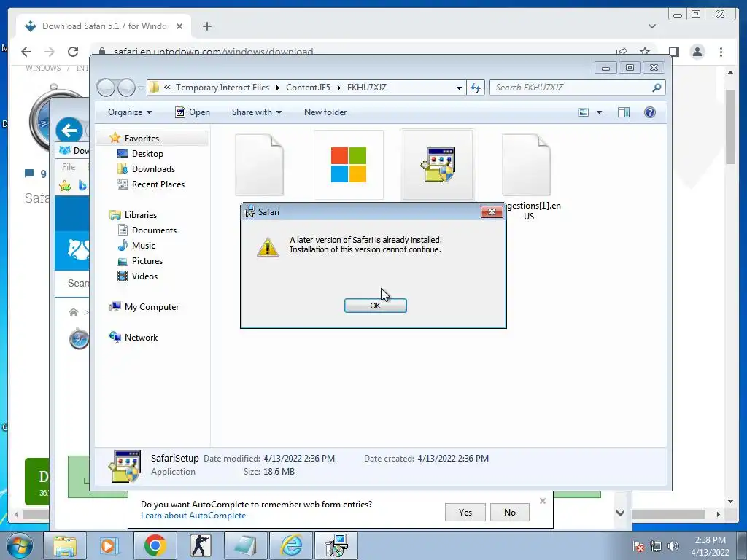Open Recent Places in navigation pane
Image resolution: width=747 pixels, height=560 pixels.
(158, 184)
